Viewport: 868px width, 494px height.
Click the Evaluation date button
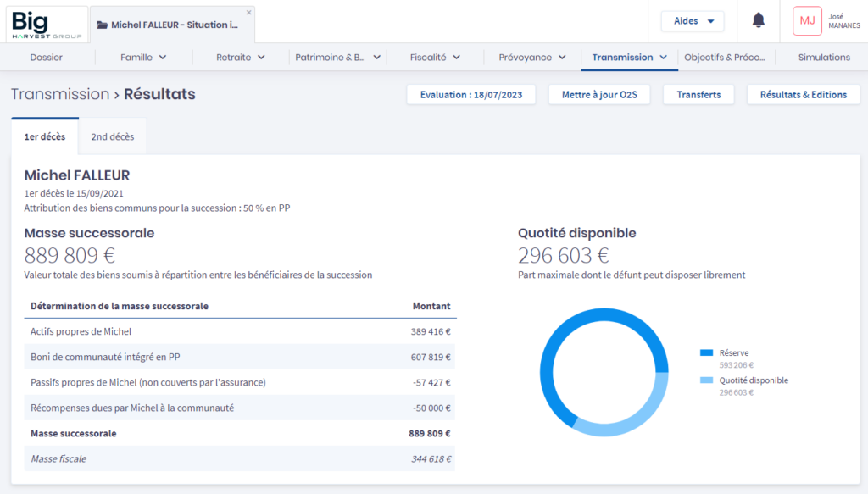[470, 95]
